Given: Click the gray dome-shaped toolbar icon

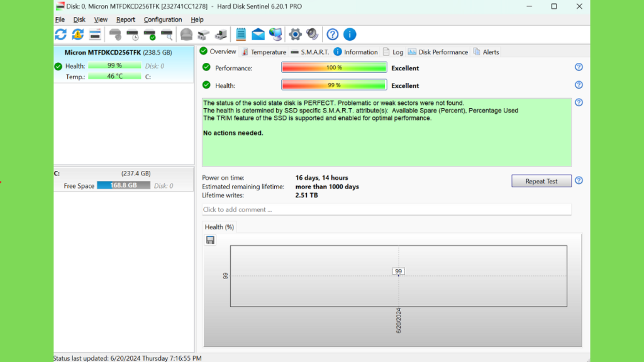Looking at the screenshot, I should 186,35.
